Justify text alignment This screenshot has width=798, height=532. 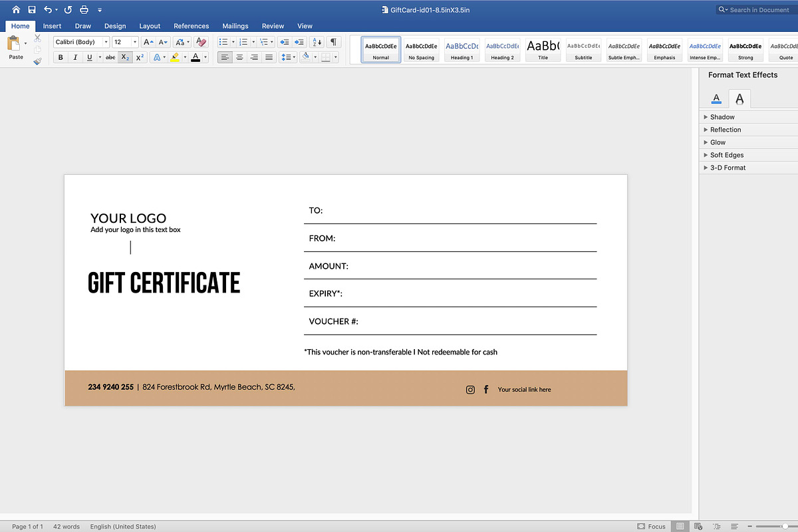point(269,58)
